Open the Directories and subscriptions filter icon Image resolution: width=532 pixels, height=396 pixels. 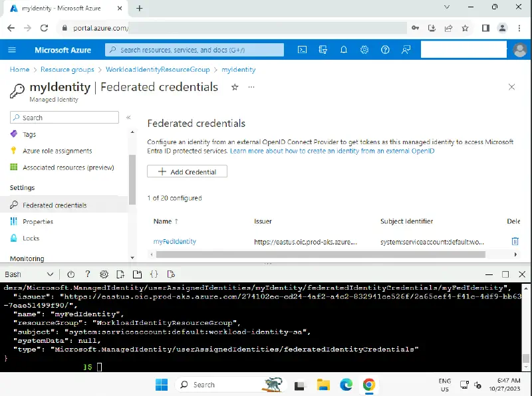click(x=323, y=50)
